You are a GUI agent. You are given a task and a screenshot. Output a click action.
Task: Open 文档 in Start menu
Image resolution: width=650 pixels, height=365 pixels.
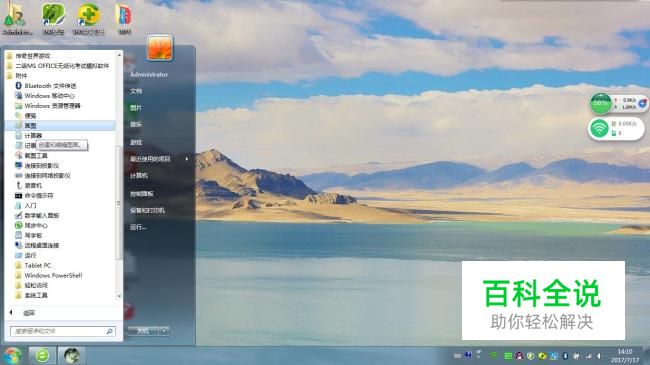[136, 91]
